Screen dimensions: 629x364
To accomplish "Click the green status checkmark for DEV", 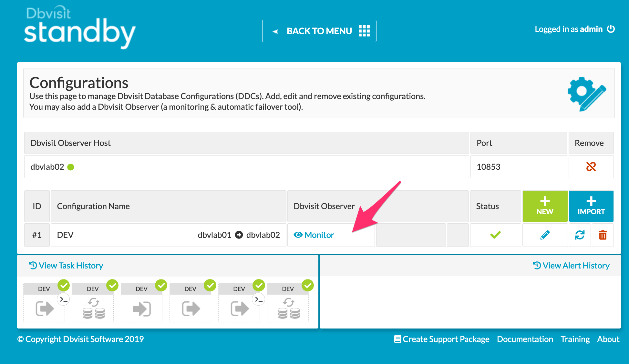I will [495, 235].
